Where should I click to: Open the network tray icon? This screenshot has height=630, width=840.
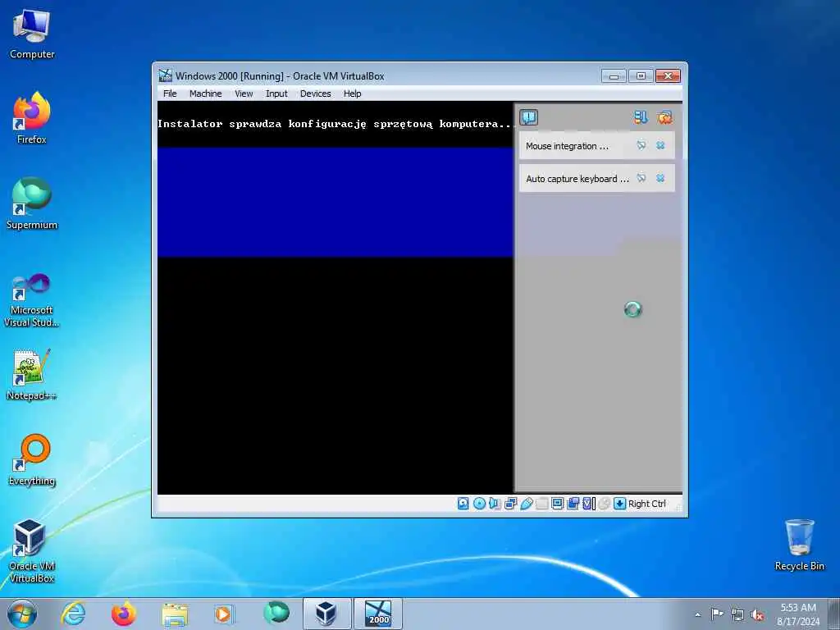[x=737, y=614]
